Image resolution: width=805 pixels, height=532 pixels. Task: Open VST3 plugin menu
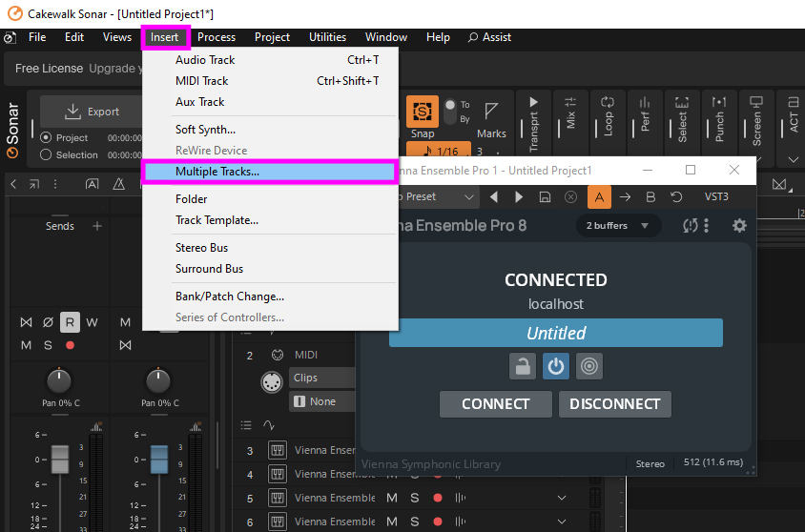click(x=716, y=197)
